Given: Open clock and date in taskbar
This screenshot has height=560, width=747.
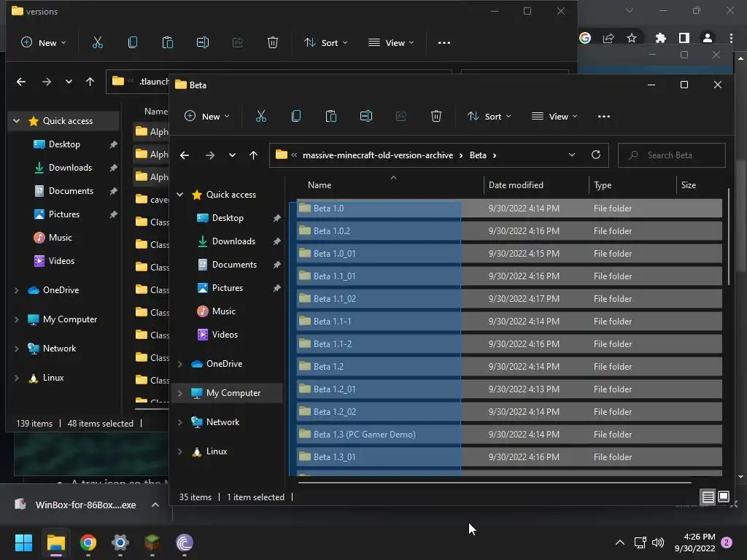Looking at the screenshot, I should tap(694, 542).
